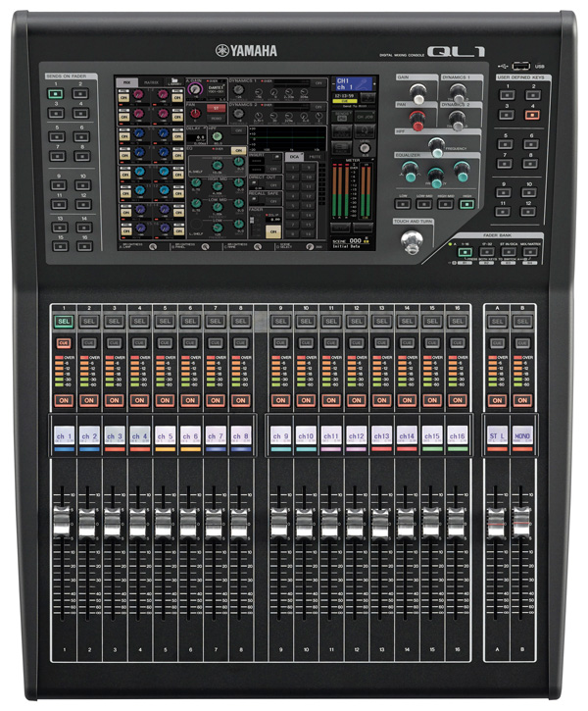Toggle the EQ ON button on touchscreen
This screenshot has height=711, width=588.
click(238, 150)
